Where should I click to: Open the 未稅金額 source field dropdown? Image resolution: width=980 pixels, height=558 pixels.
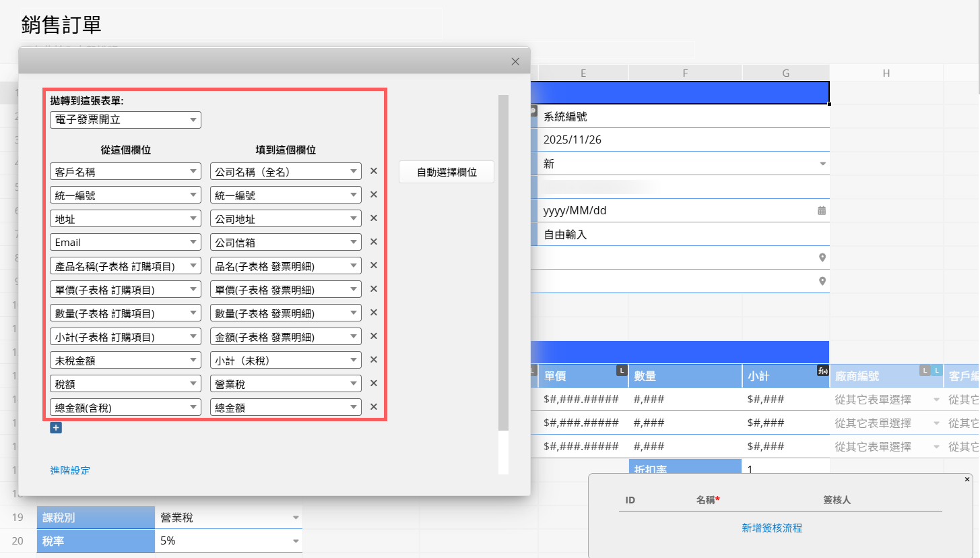[125, 360]
